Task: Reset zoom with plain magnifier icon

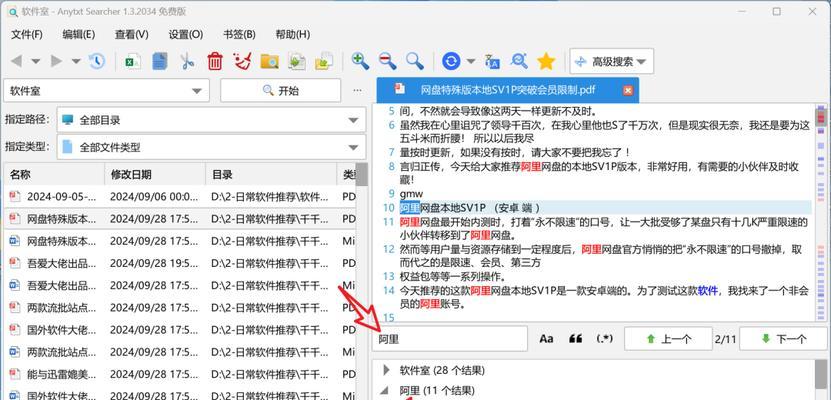Action: (415, 61)
